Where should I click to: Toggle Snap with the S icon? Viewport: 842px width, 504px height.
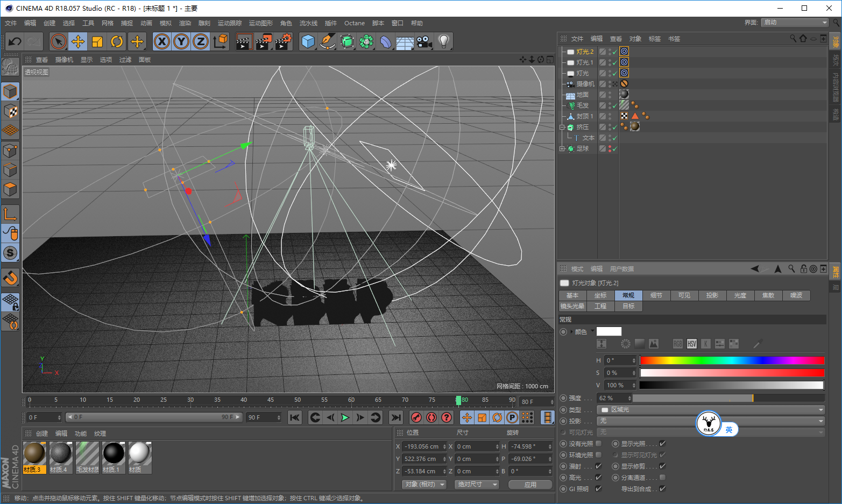tap(10, 253)
